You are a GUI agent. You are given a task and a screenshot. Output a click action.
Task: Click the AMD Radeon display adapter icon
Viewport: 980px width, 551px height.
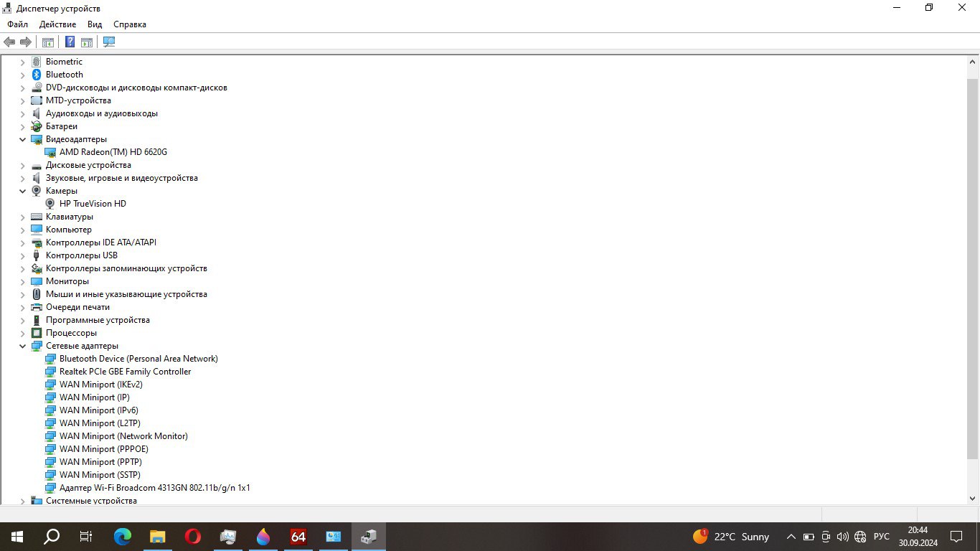tap(50, 152)
